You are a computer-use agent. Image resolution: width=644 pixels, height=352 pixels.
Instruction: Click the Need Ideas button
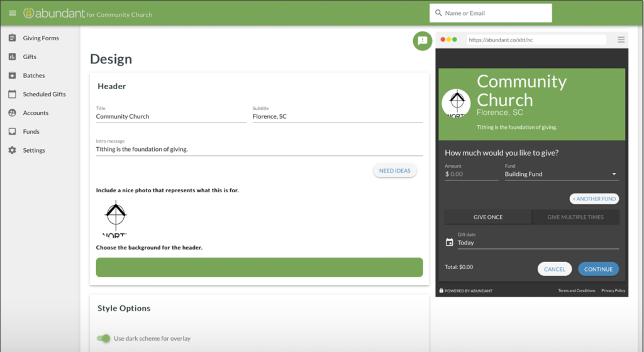coord(394,171)
